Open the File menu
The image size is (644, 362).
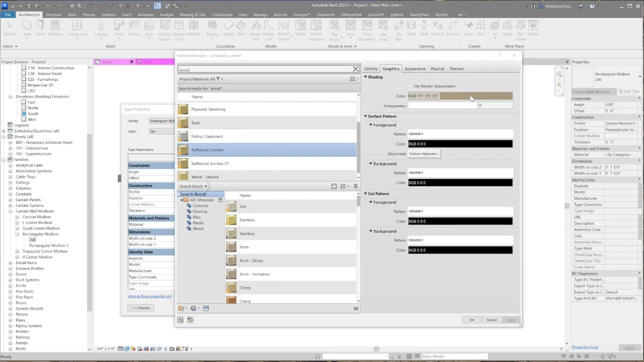(8, 15)
